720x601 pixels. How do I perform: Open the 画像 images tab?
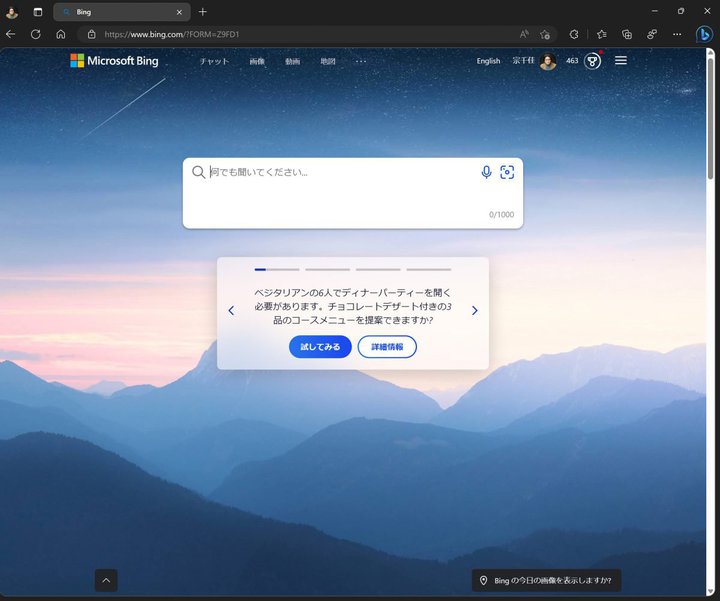(x=257, y=61)
